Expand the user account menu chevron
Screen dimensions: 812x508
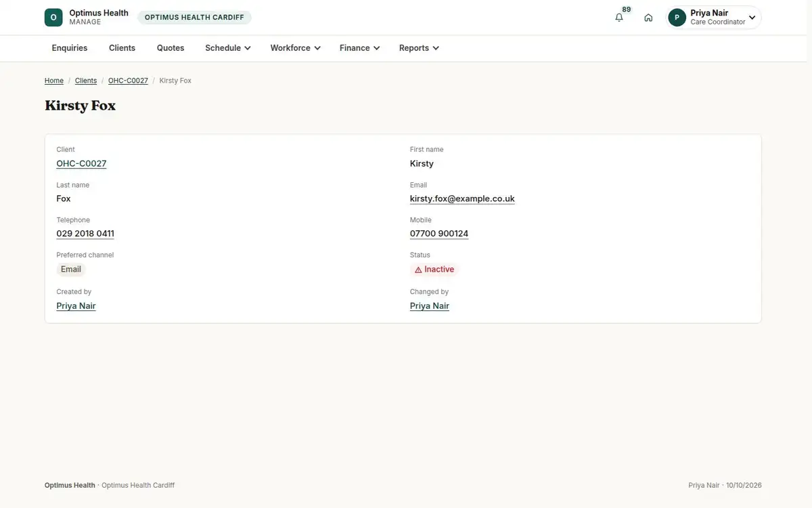pos(752,18)
